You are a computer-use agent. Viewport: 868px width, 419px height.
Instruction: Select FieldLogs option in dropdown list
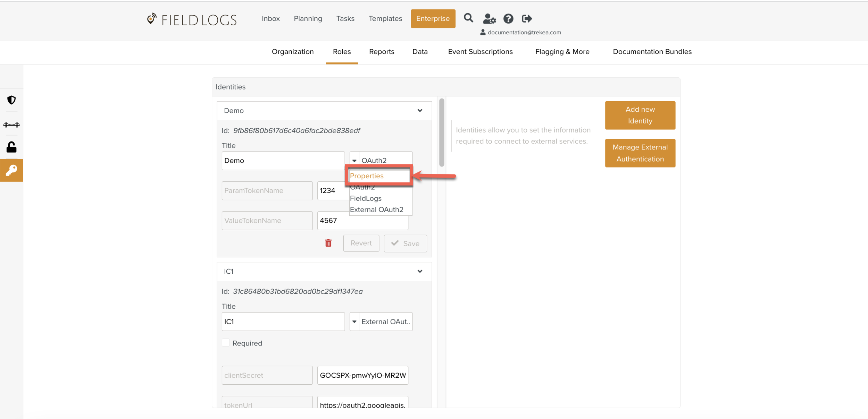click(366, 198)
